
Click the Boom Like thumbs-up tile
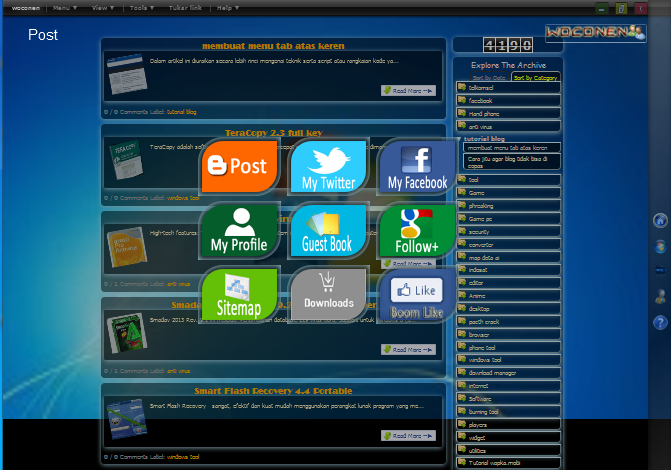coord(417,294)
